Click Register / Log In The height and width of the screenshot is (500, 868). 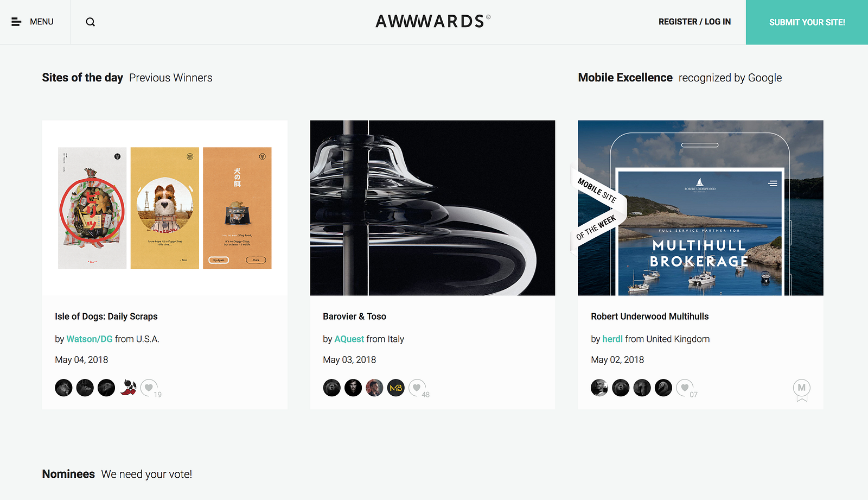pos(694,22)
